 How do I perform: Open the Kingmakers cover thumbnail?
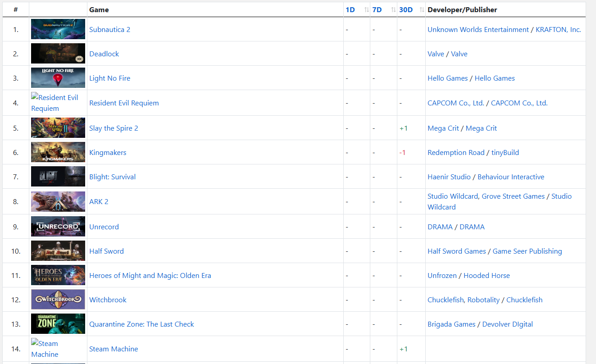(58, 152)
